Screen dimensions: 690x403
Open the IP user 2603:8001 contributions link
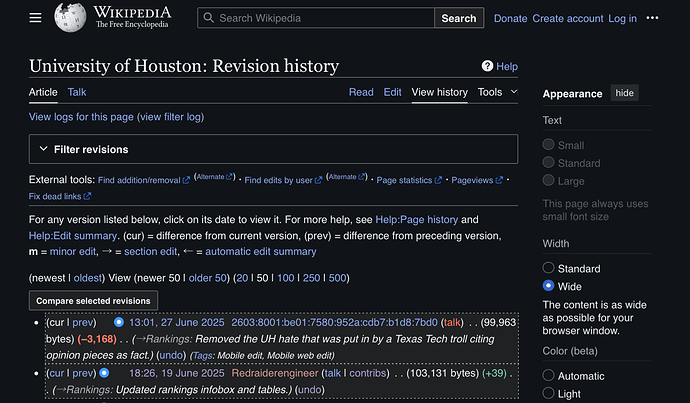point(334,322)
